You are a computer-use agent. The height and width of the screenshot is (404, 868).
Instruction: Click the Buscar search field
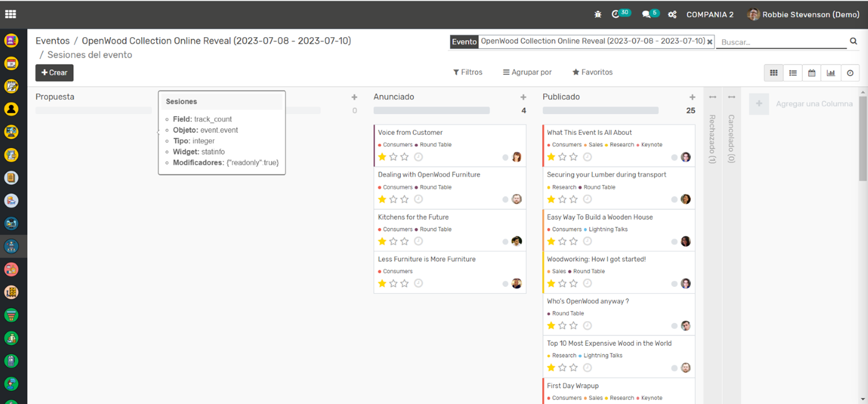point(781,42)
